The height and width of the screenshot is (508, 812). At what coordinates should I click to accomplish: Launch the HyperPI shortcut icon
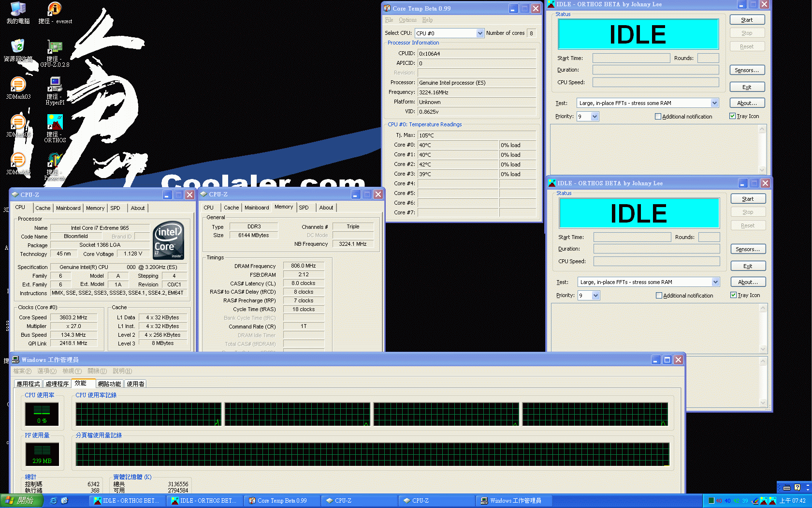55,84
